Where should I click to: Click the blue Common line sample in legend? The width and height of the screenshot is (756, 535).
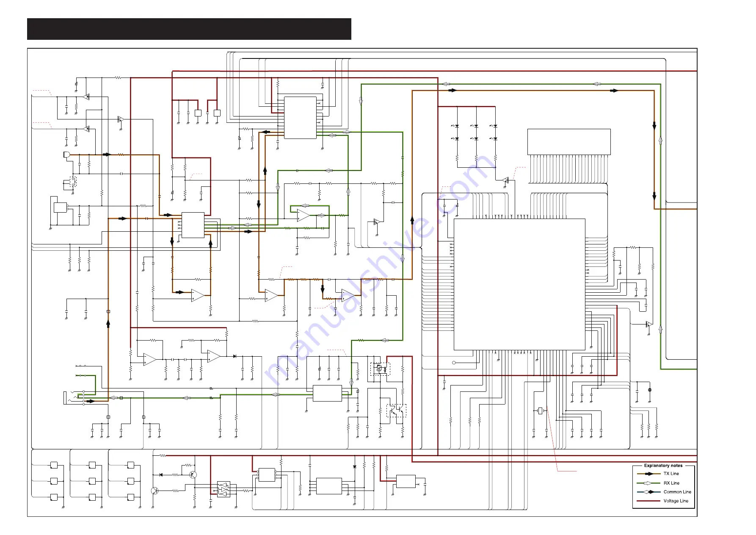click(x=648, y=492)
